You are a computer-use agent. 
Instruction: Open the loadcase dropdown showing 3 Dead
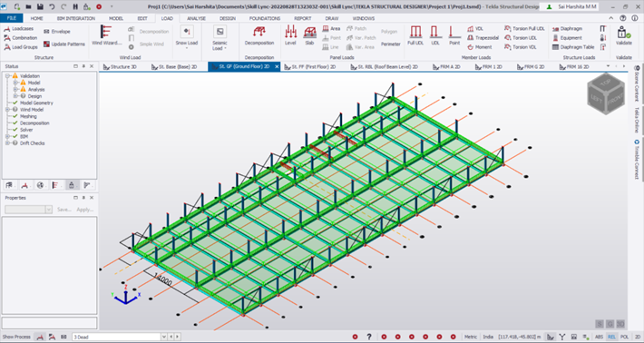coord(120,337)
